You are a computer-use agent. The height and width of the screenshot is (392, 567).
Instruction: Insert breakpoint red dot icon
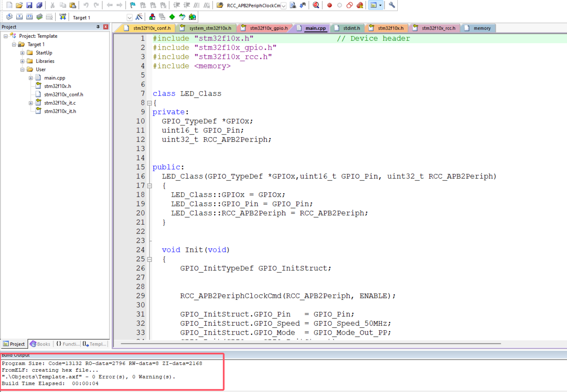coord(329,5)
